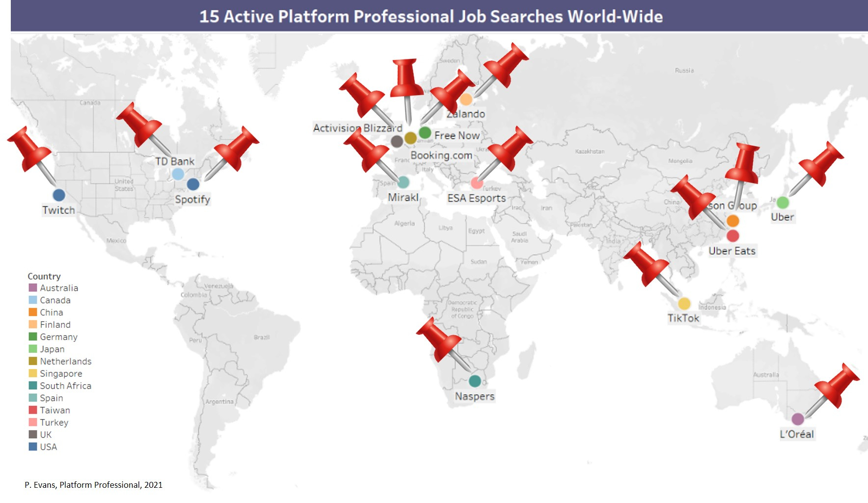Click the map title banner text
This screenshot has width=868, height=503.
[431, 16]
